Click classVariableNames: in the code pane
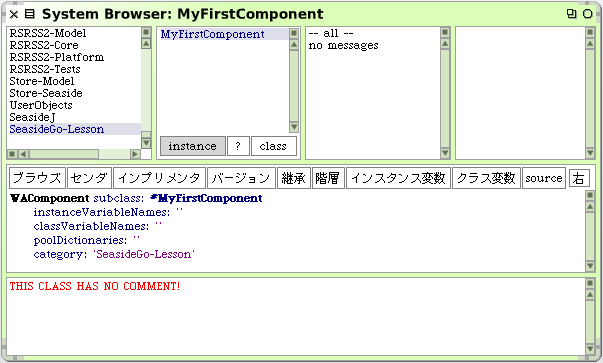Viewport: 603px width, 363px height. point(91,226)
